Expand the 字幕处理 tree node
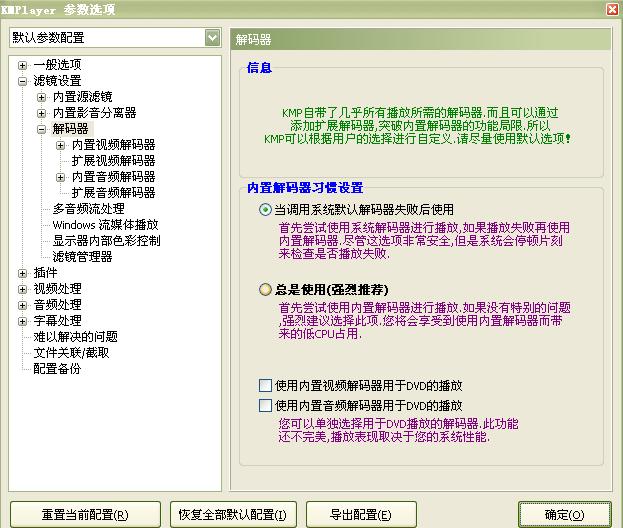This screenshot has height=528, width=623. tap(23, 321)
